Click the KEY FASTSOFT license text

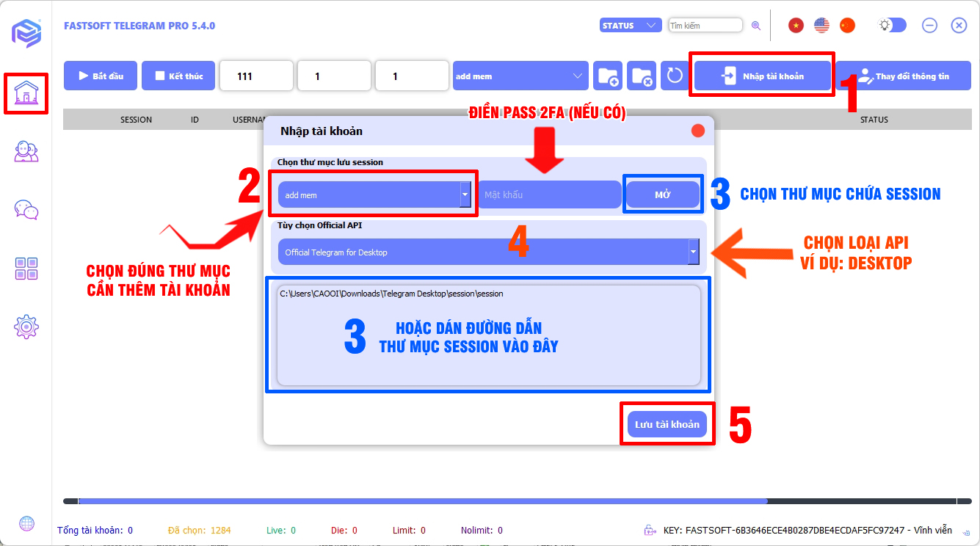(x=807, y=530)
